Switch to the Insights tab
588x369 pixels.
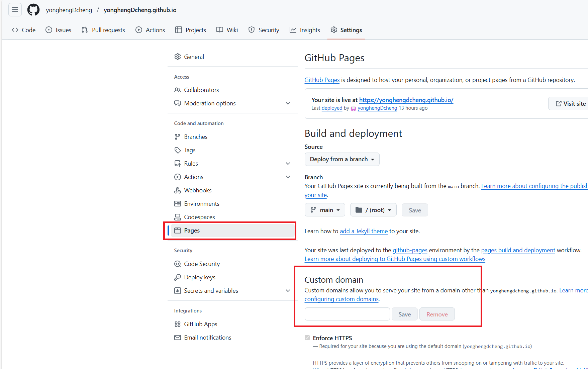tap(305, 30)
